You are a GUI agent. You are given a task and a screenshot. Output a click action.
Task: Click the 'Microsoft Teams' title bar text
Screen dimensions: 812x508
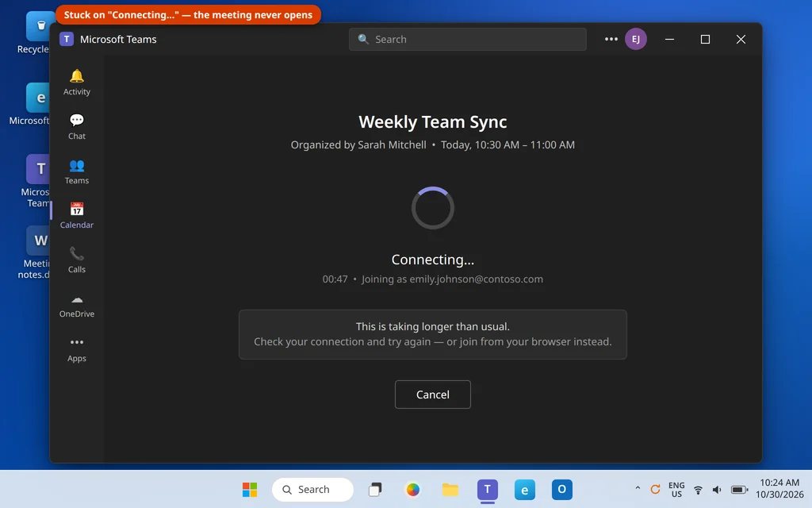click(x=118, y=40)
